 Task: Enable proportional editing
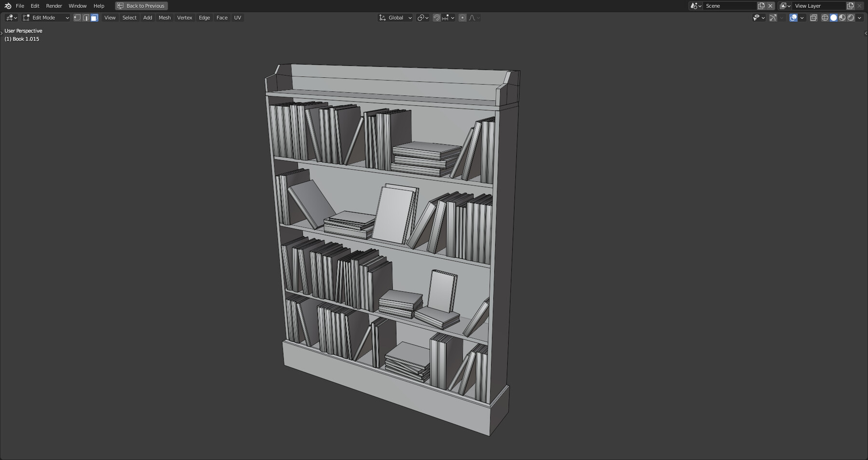point(462,17)
